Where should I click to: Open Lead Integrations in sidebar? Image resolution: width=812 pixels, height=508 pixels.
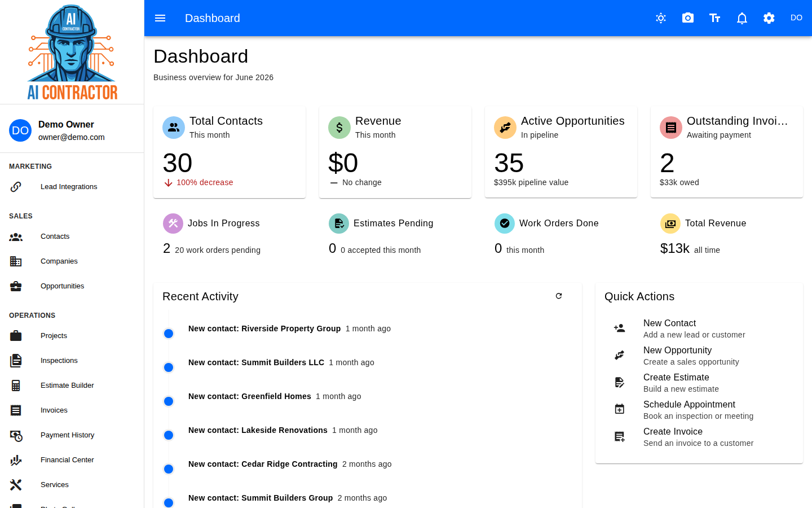pyautogui.click(x=72, y=187)
